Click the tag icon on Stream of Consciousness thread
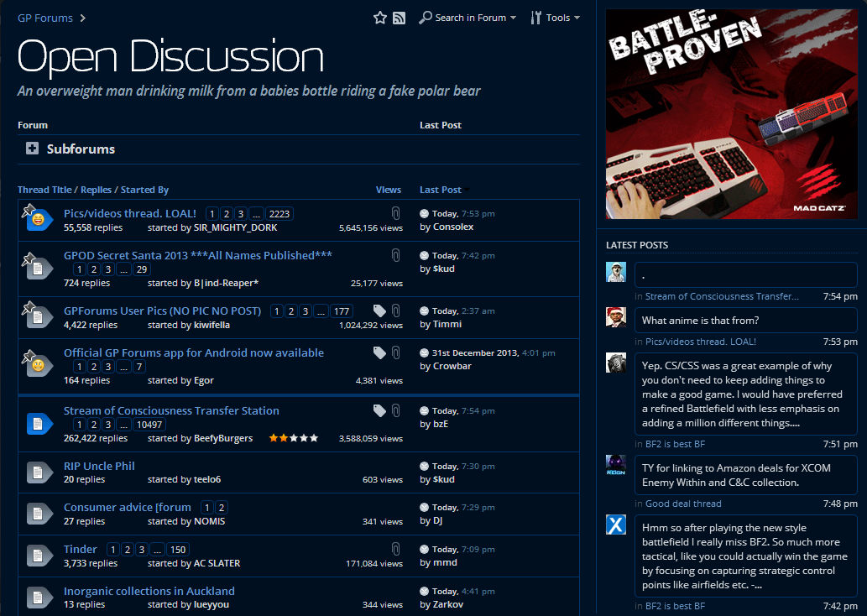Viewport: 867px width, 616px height. click(x=379, y=410)
